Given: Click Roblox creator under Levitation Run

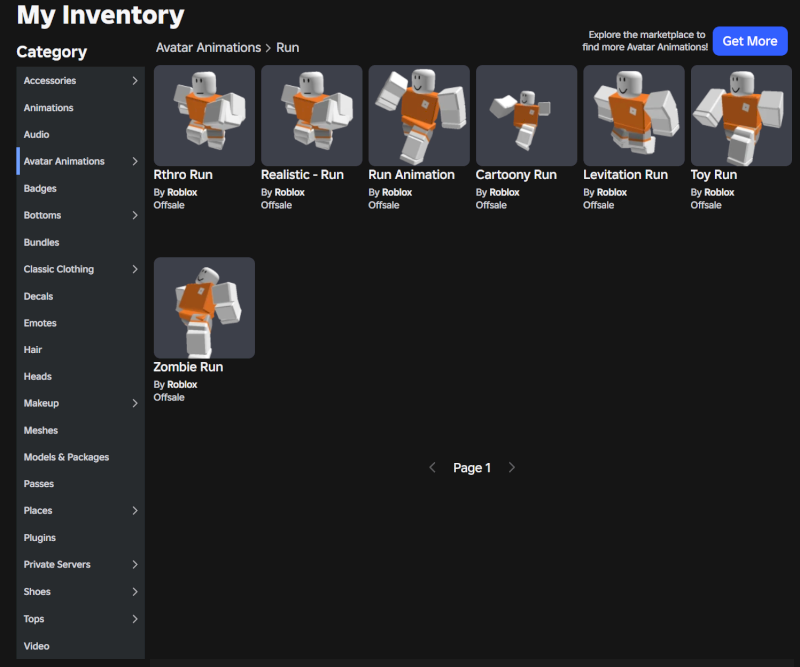Looking at the screenshot, I should tap(612, 192).
